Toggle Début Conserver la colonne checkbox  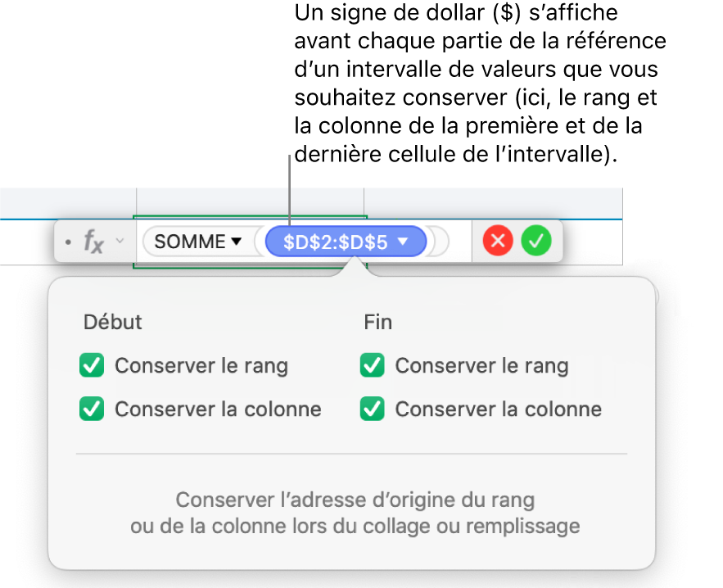[92, 409]
